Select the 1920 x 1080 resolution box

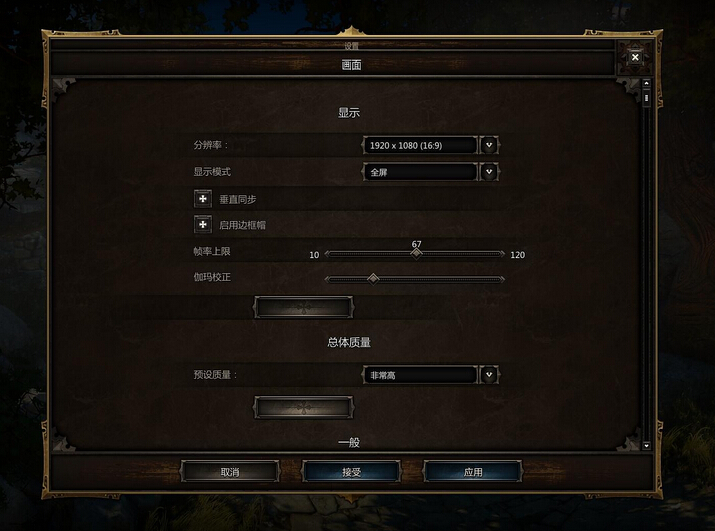[420, 146]
